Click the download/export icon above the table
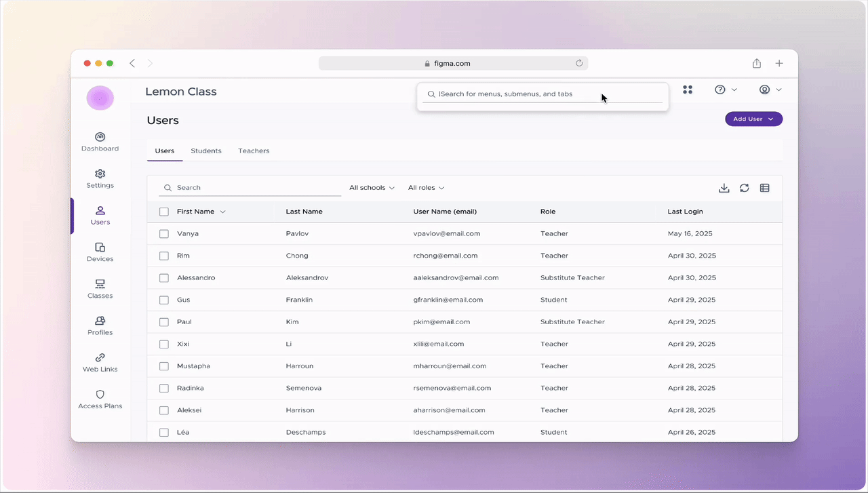This screenshot has height=493, width=868. point(724,188)
